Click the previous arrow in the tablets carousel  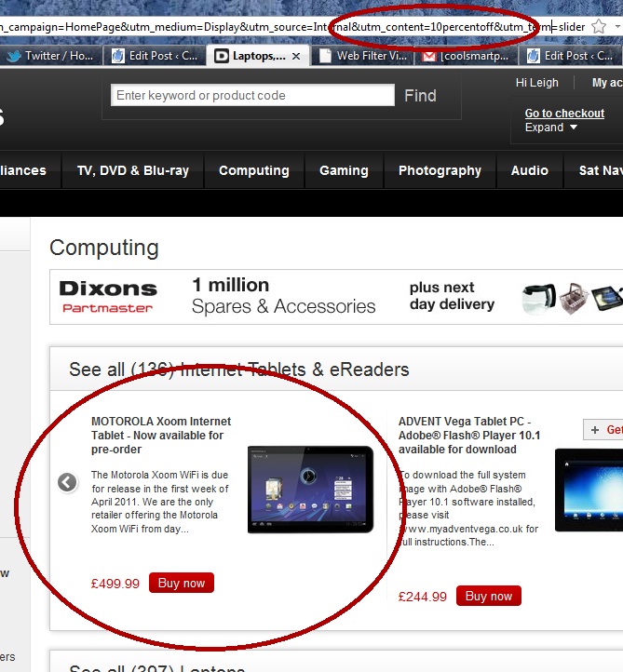click(67, 482)
